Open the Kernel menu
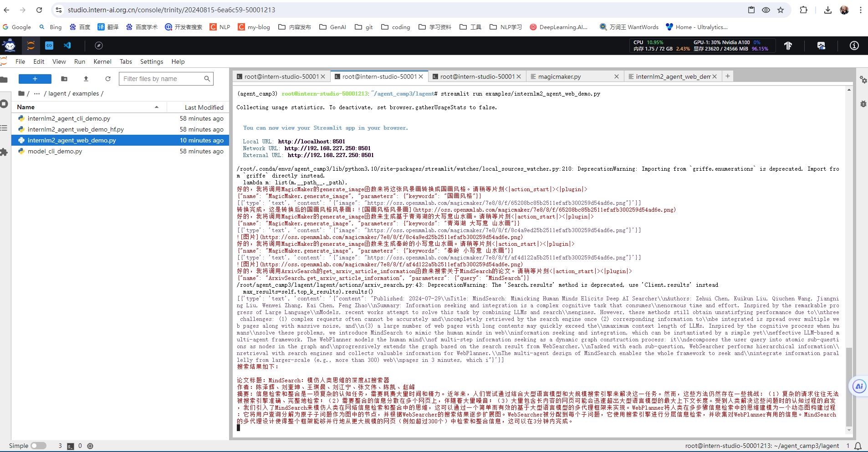Image resolution: width=868 pixels, height=452 pixels. tap(102, 61)
